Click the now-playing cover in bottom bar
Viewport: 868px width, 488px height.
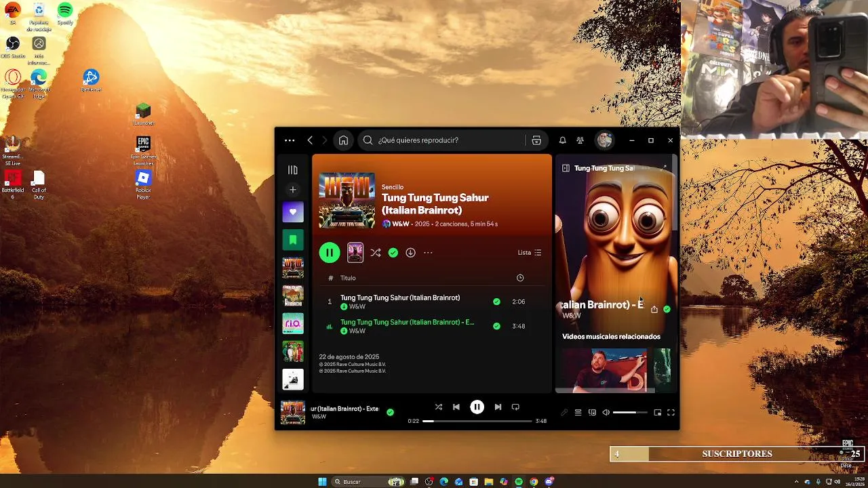coord(293,412)
